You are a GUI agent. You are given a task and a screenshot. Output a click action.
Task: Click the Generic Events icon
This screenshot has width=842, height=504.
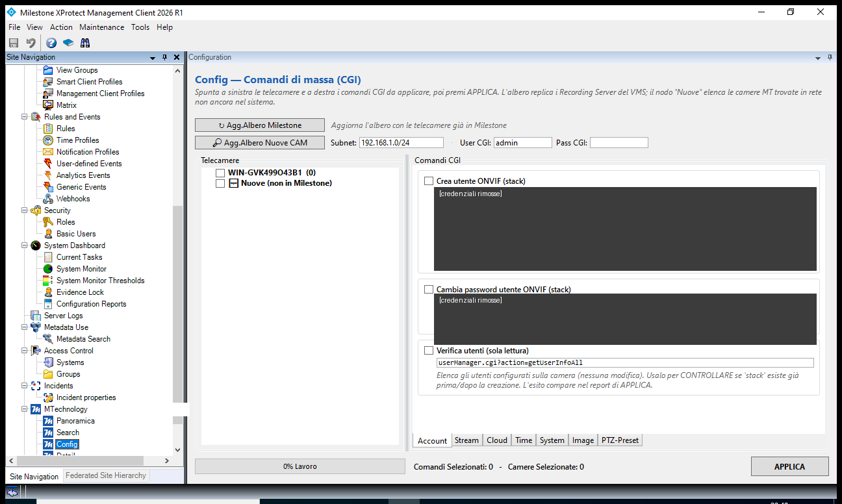(x=48, y=187)
